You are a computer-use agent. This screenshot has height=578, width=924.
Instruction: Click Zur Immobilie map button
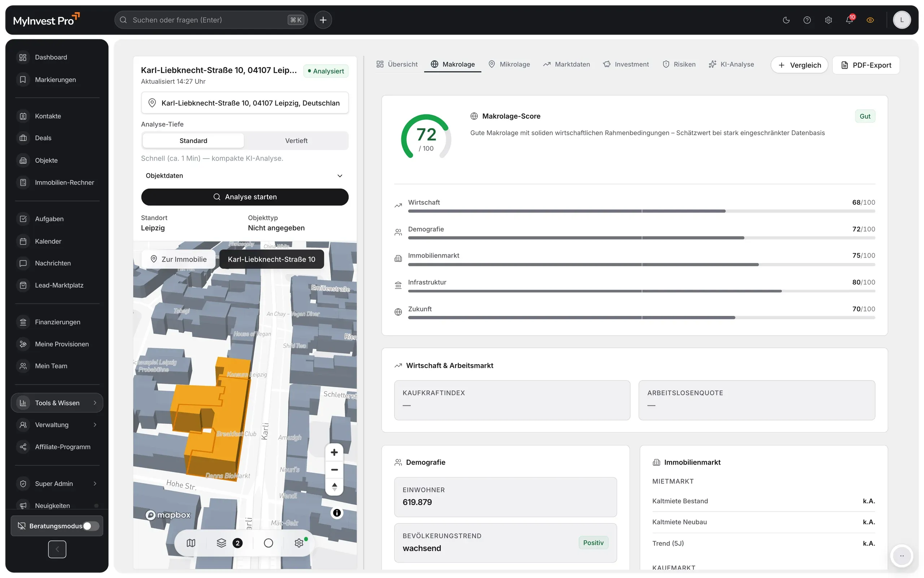click(179, 259)
